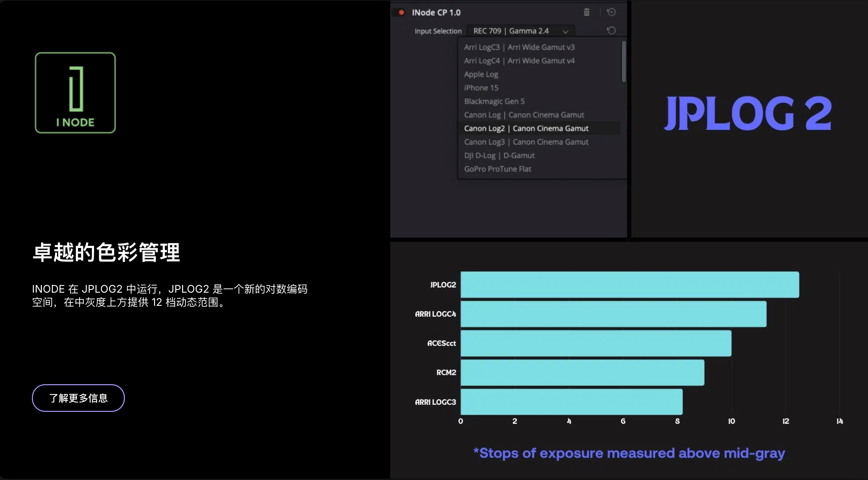Screen dimensions: 868x480
Task: Select Arri LogC3 Arri Wide Gamut v3
Action: 519,47
